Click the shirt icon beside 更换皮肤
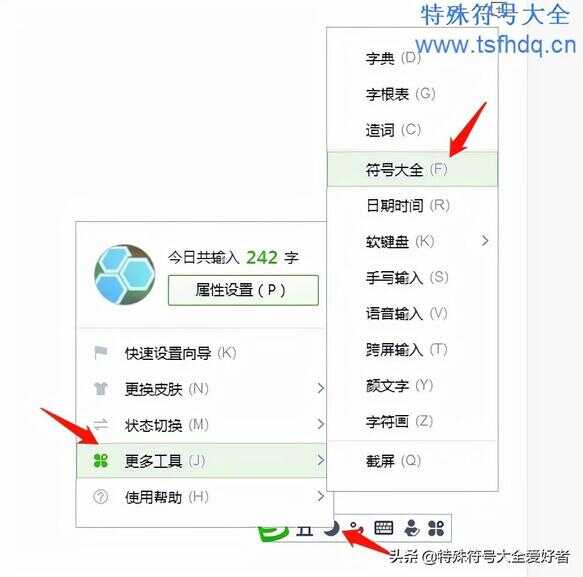 [x=101, y=389]
